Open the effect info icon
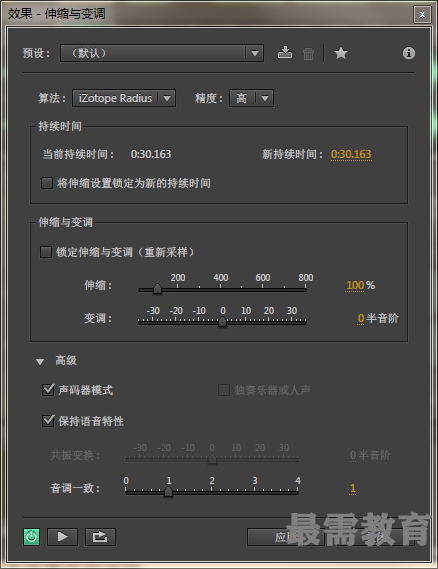The width and height of the screenshot is (438, 569). click(409, 53)
